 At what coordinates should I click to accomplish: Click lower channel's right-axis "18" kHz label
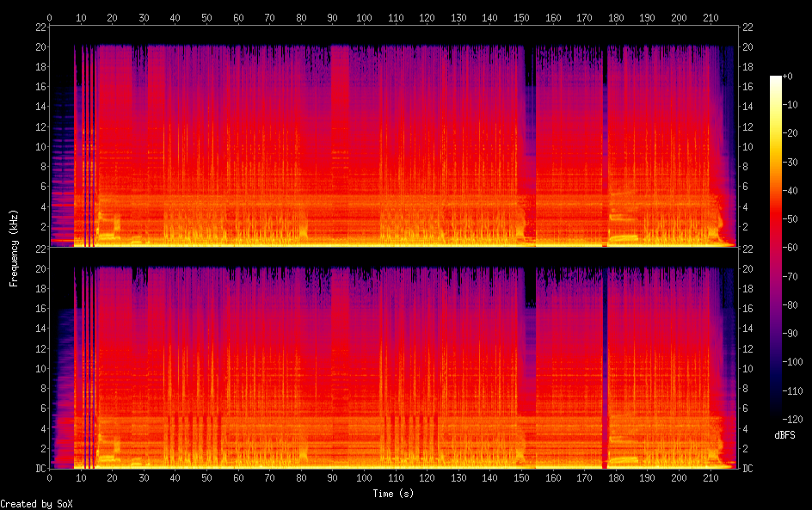tap(747, 288)
